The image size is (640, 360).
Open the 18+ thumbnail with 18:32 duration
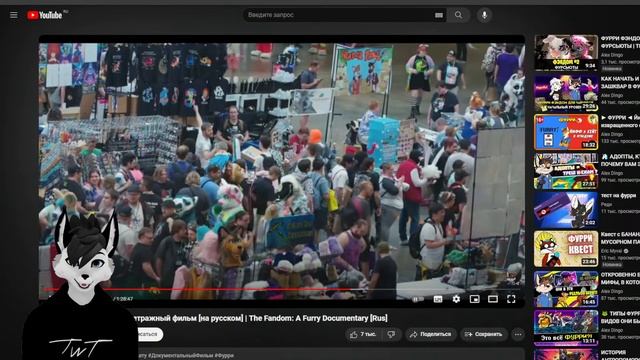tap(566, 132)
